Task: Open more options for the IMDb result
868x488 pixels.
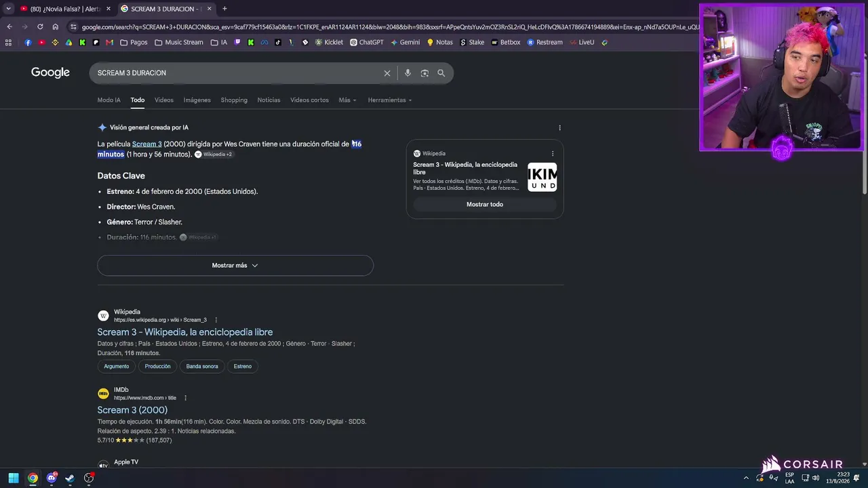Action: tap(185, 398)
